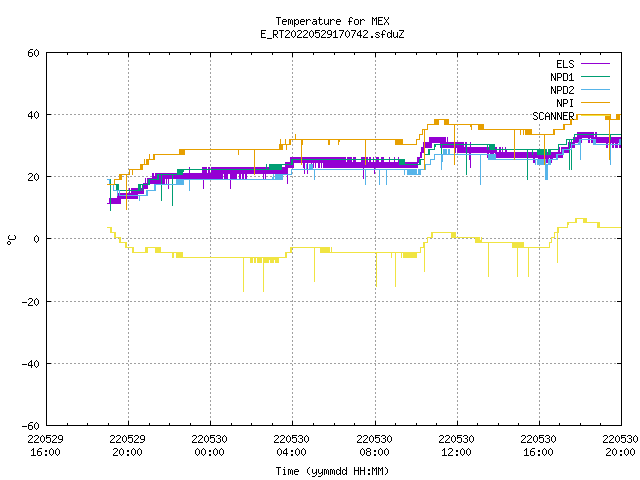Click the x-axis tick label 220530 20:00

click(x=620, y=446)
